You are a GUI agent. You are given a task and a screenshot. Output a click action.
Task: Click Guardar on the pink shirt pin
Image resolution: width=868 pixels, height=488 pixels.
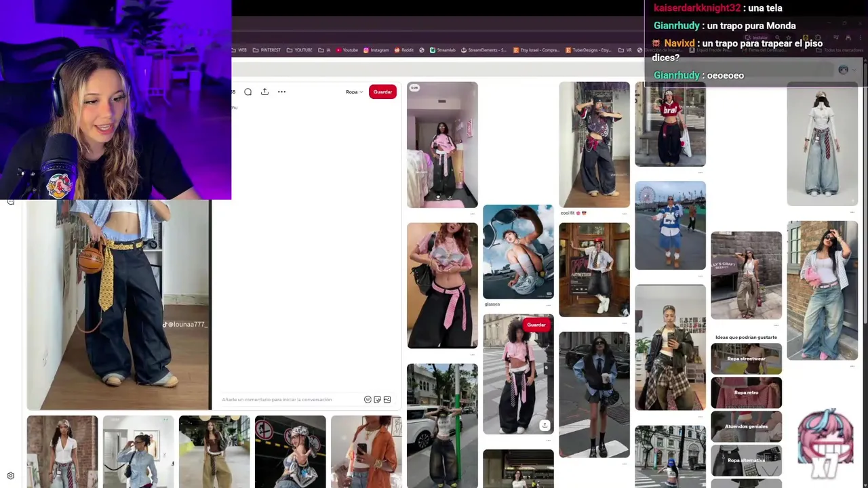(x=536, y=325)
